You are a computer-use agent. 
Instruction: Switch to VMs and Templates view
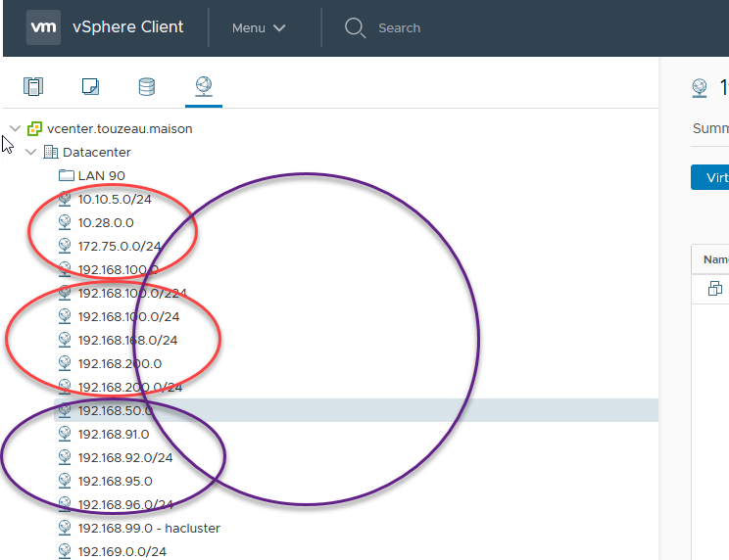click(x=90, y=87)
